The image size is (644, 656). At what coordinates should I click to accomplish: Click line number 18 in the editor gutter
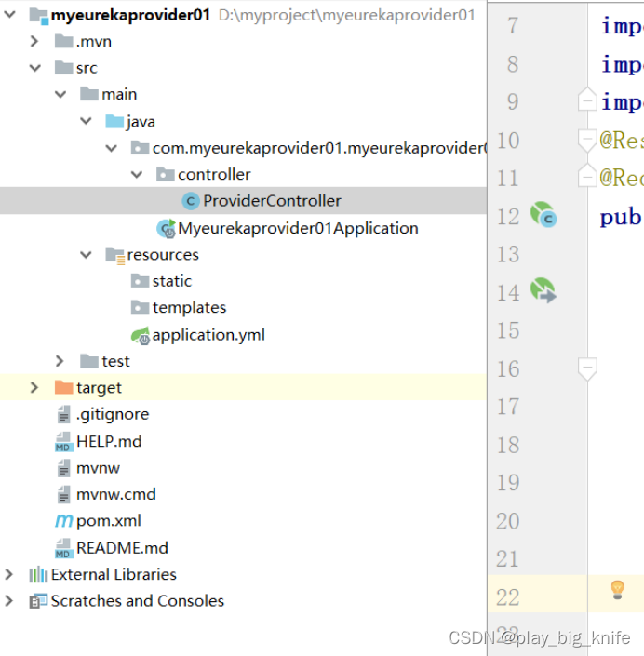click(x=508, y=445)
